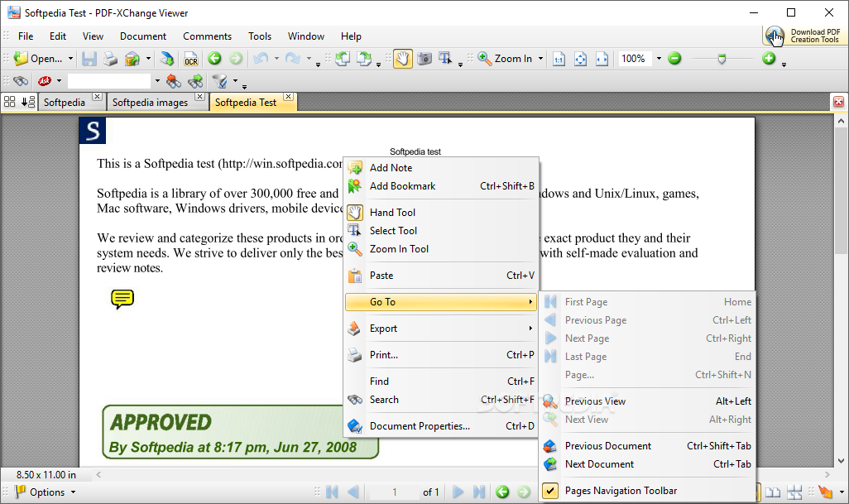Viewport: 849px width, 504px height.
Task: Click the Save disk icon
Action: (x=89, y=59)
